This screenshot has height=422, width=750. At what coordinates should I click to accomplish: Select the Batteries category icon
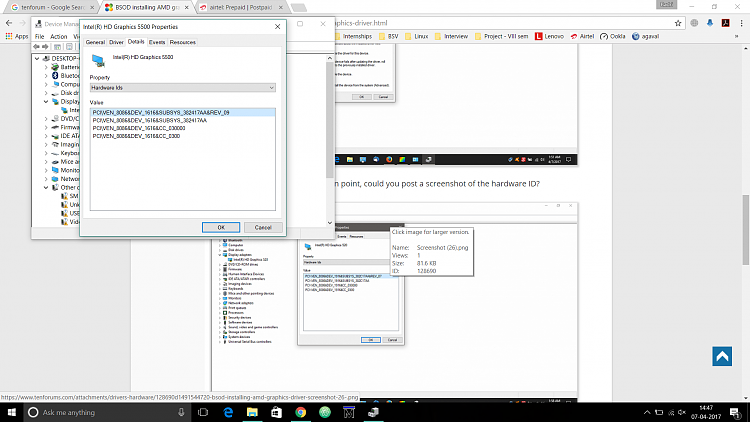(55, 67)
